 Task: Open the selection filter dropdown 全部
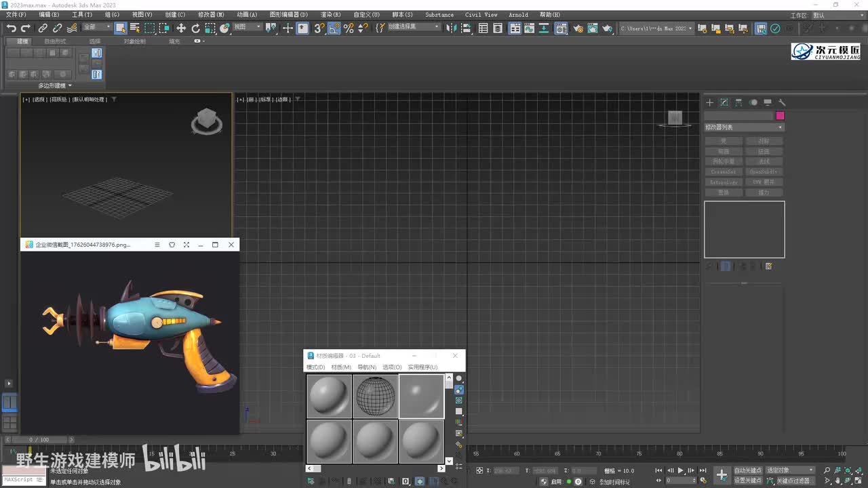coord(97,27)
